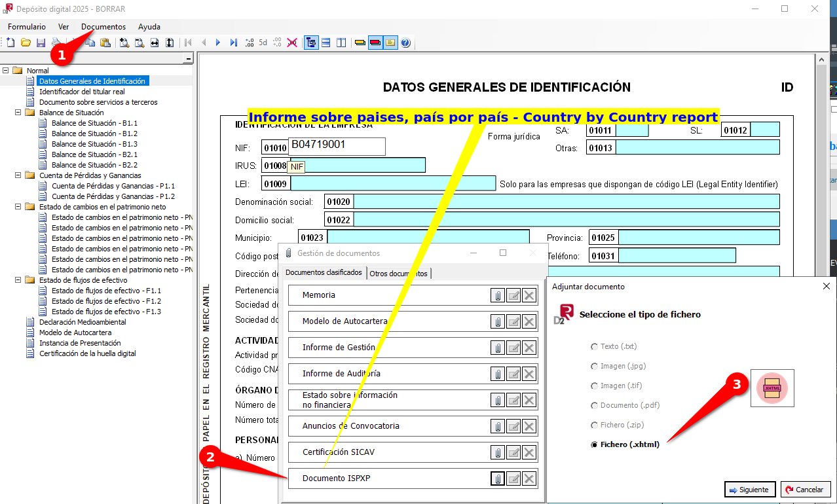837x504 pixels.
Task: Click the Zoom out magnifier icon
Action: point(139,43)
